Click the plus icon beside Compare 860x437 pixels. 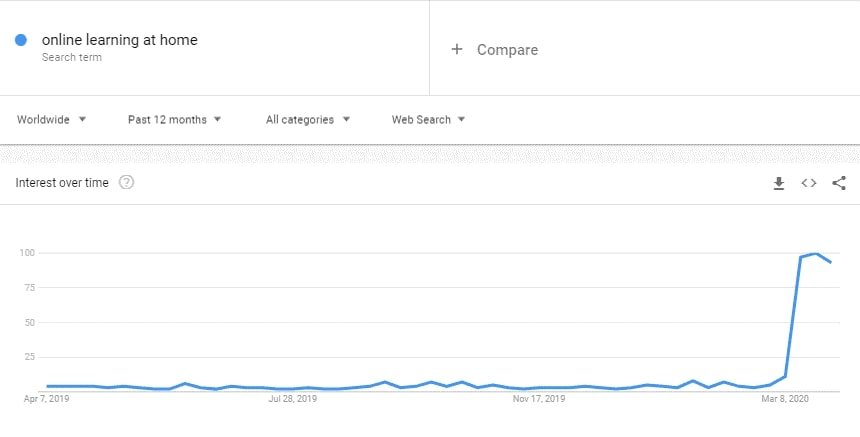click(457, 49)
